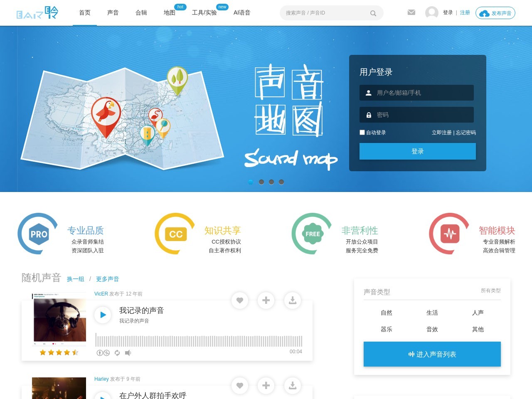
Task: Select the 器乐 sound type
Action: point(387,329)
